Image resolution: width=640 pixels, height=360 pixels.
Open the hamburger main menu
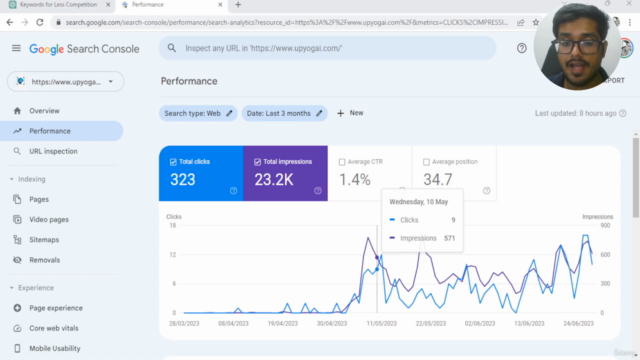tap(16, 49)
